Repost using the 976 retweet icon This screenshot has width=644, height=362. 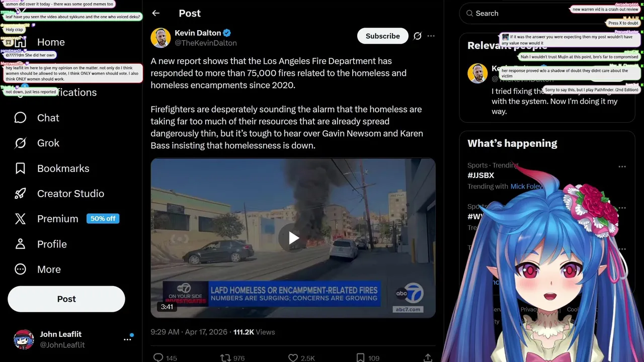tap(225, 358)
